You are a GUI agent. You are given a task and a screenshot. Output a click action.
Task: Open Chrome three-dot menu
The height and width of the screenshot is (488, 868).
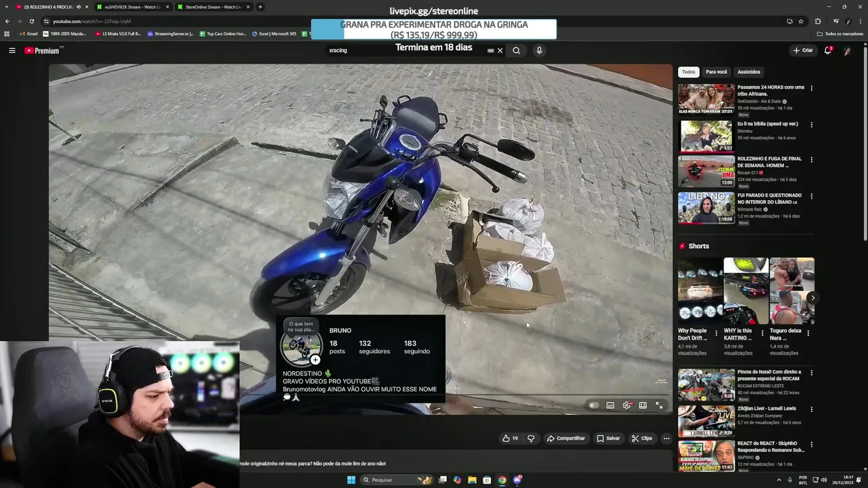[x=861, y=21]
